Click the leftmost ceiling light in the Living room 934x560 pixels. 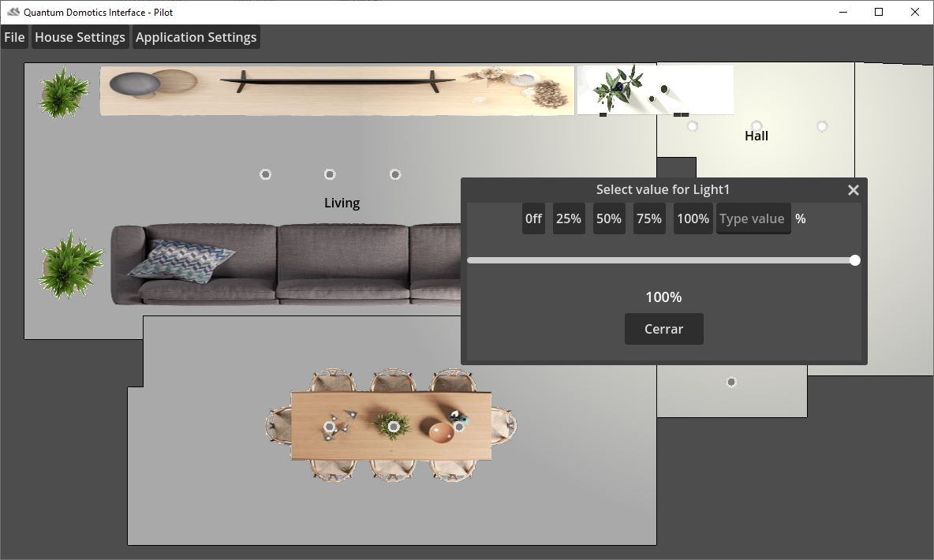[x=266, y=174]
